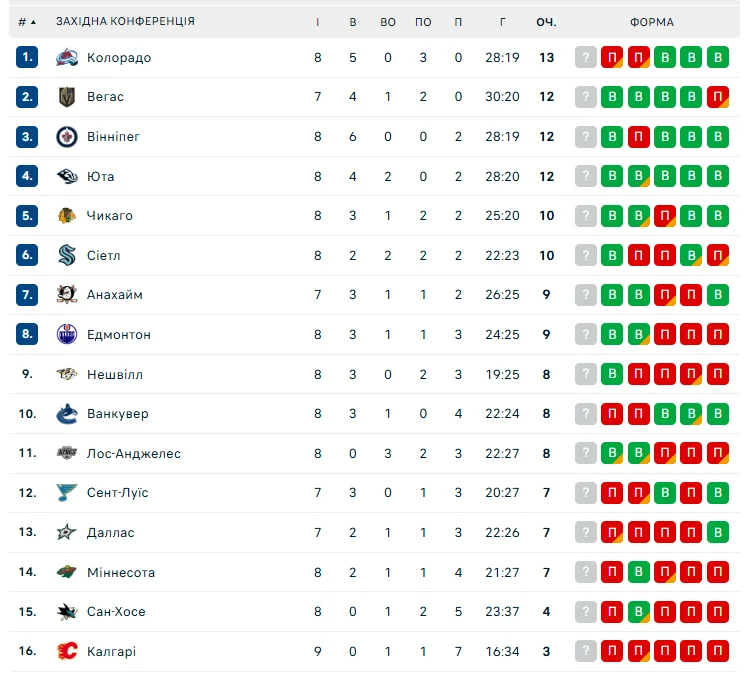
Task: Click the position 1 rank badge
Action: click(27, 58)
